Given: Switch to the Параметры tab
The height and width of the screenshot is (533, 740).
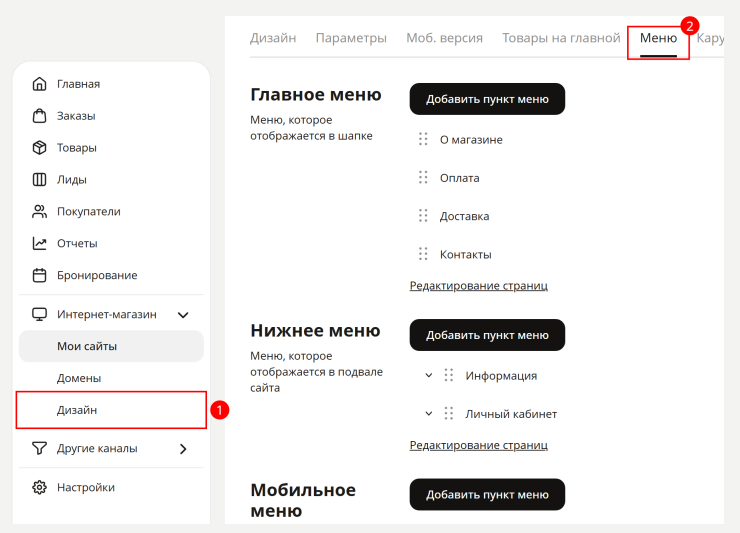Looking at the screenshot, I should click(x=351, y=38).
